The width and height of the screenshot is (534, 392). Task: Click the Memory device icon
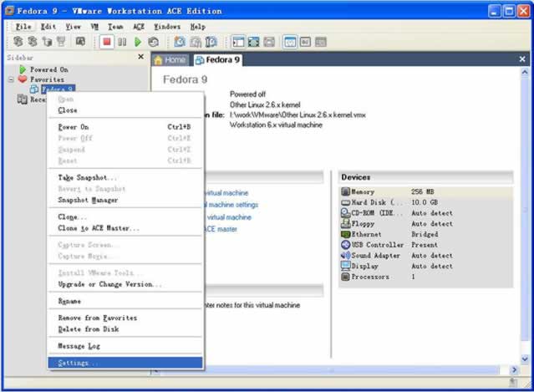[345, 191]
